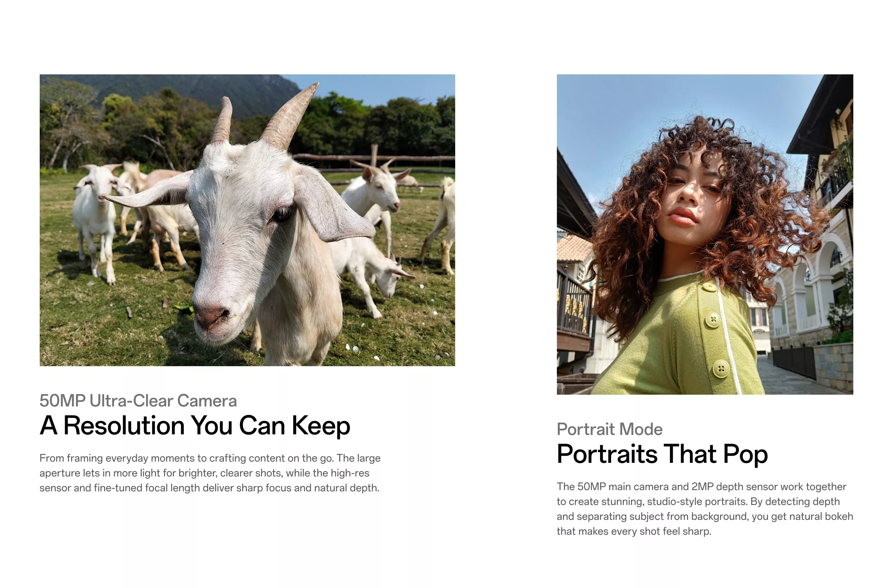
Task: Click the woman's face in the portrait
Action: (692, 197)
